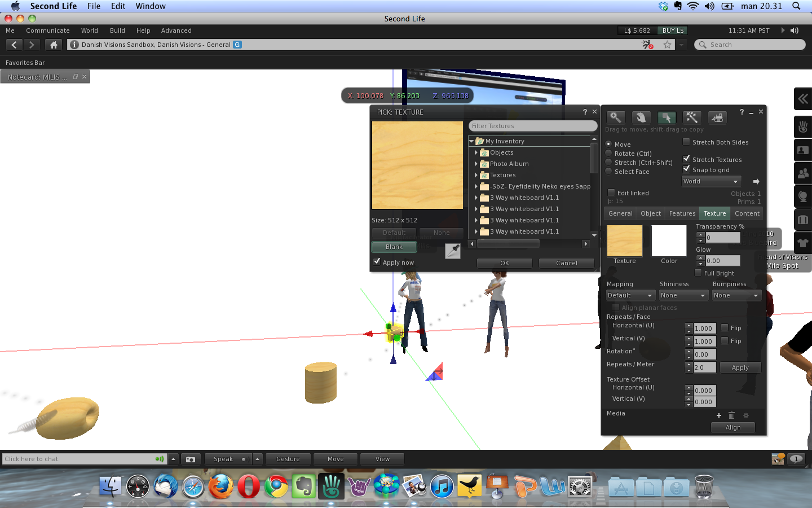This screenshot has height=508, width=812.
Task: Open the Build menu
Action: tap(117, 30)
